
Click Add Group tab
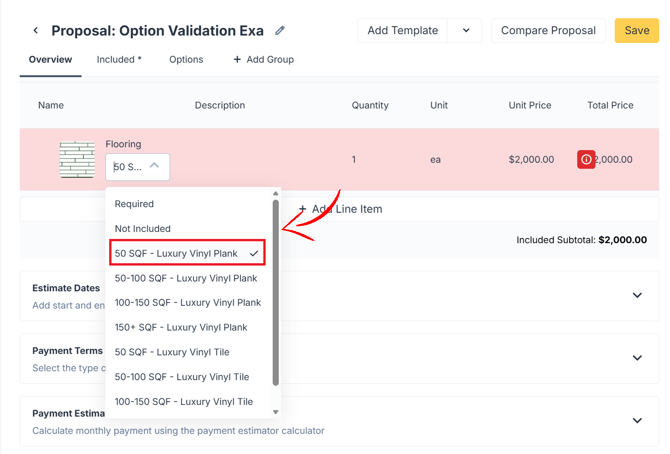264,59
